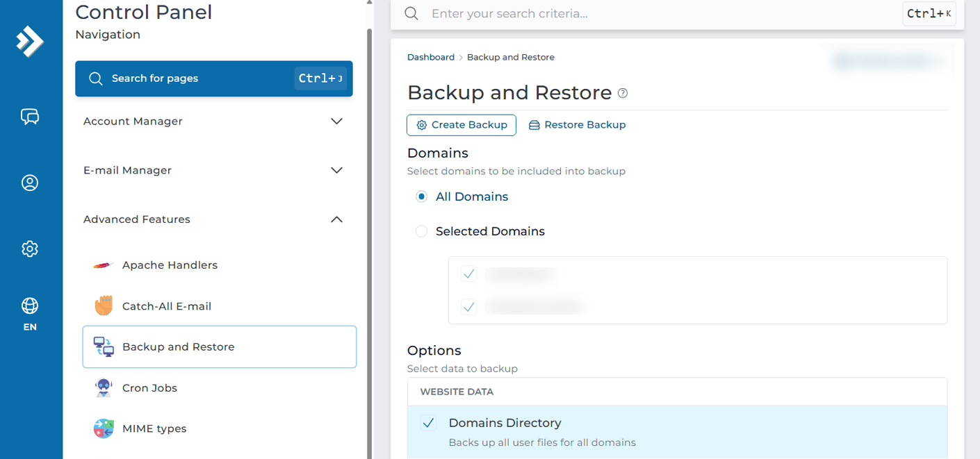The height and width of the screenshot is (459, 980).
Task: Click the Ctrl+J shortcut badge
Action: [x=320, y=78]
